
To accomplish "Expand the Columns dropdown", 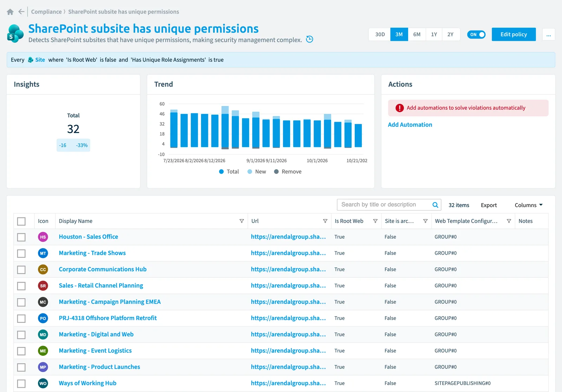I will coord(529,205).
